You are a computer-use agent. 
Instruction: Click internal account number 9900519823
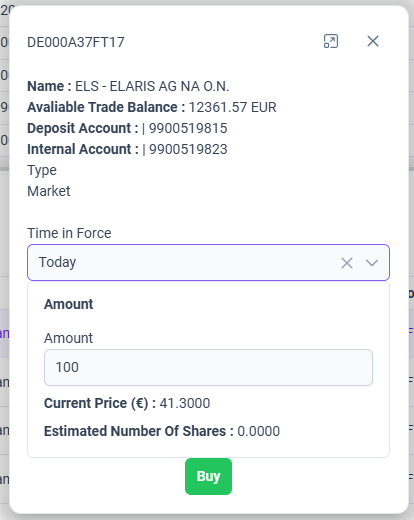(188, 149)
